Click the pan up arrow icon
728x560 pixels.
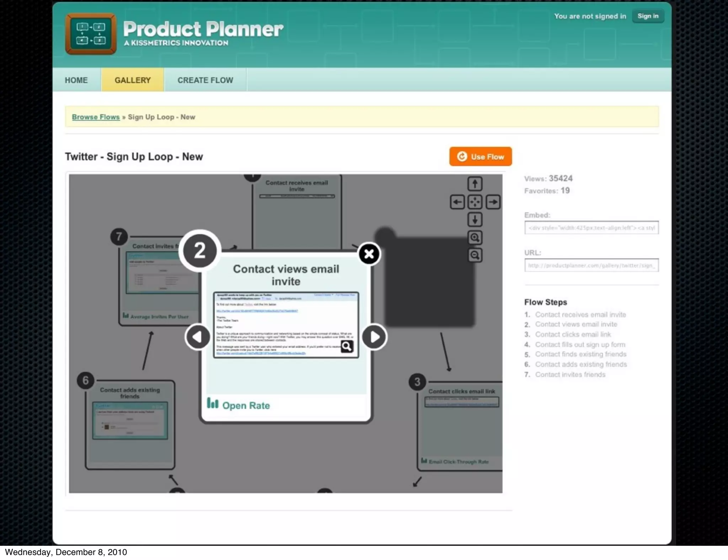475,184
